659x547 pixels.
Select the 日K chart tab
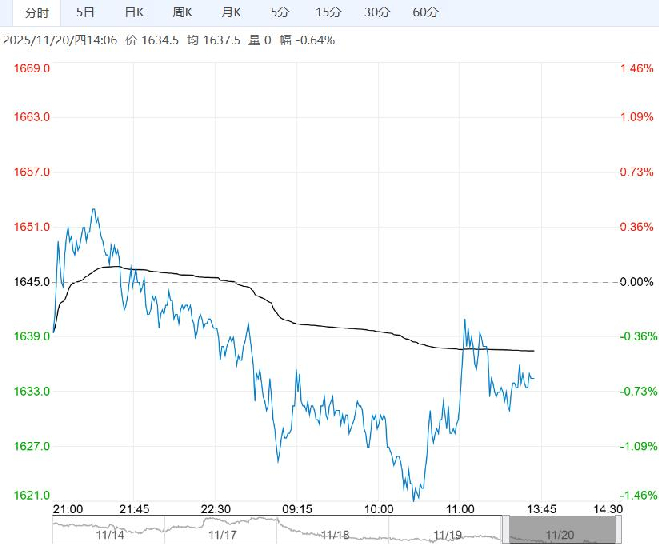[134, 12]
